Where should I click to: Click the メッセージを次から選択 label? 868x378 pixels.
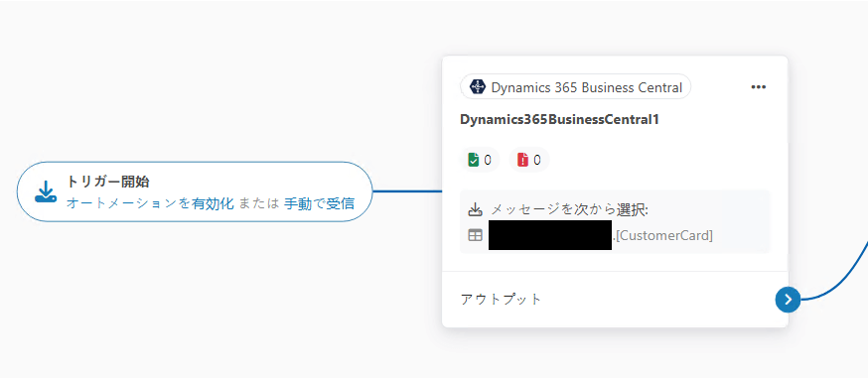click(570, 210)
